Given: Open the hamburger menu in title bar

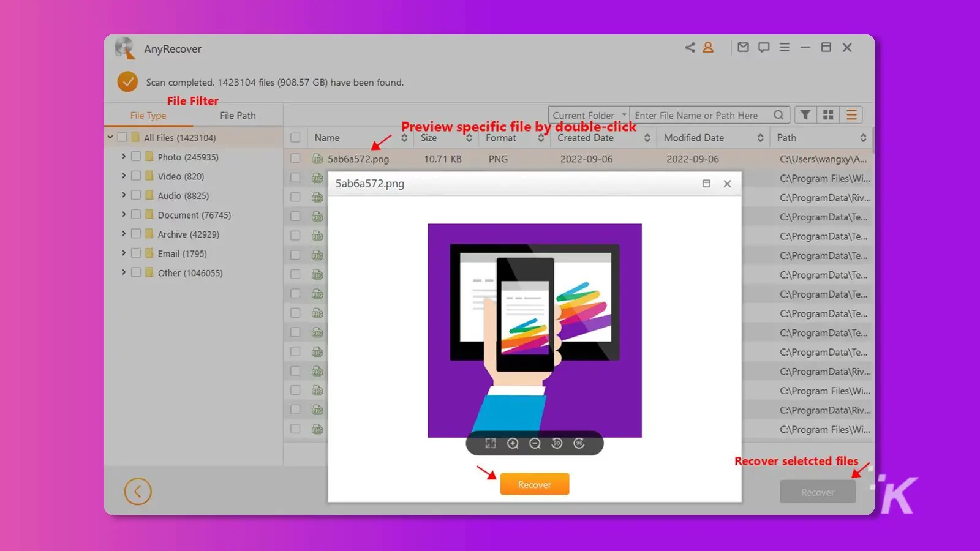Looking at the screenshot, I should [785, 47].
